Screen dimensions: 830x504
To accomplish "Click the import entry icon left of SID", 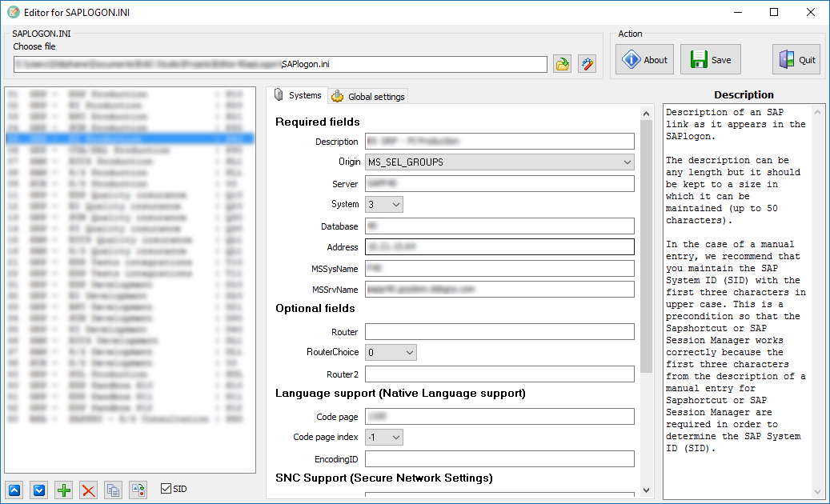I will pyautogui.click(x=138, y=490).
